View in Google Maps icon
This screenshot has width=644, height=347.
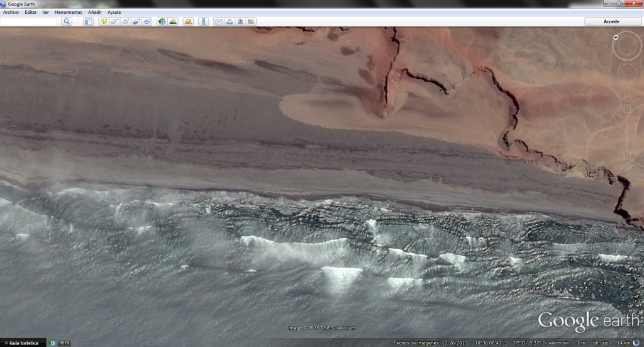[x=251, y=21]
